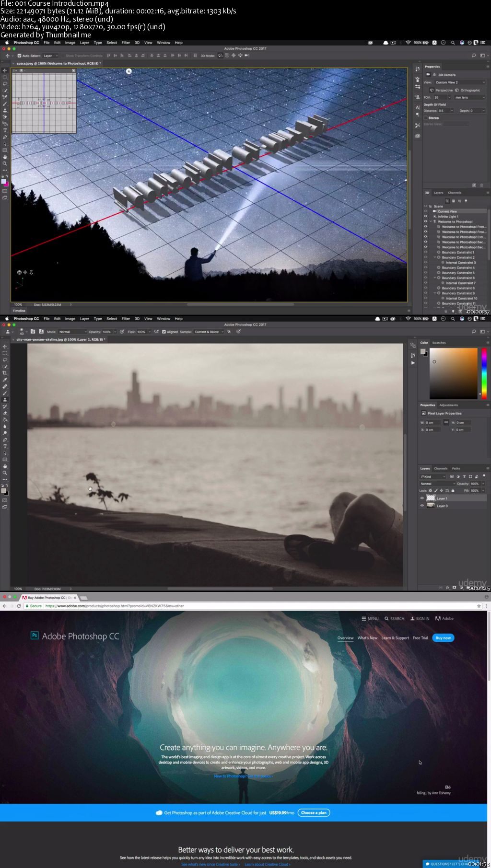
Task: Filter the 3D panel by meshes icon
Action: [454, 201]
